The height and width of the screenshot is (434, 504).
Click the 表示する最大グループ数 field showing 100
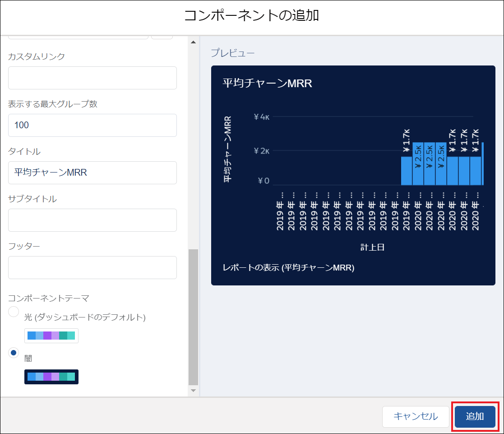[x=92, y=125]
